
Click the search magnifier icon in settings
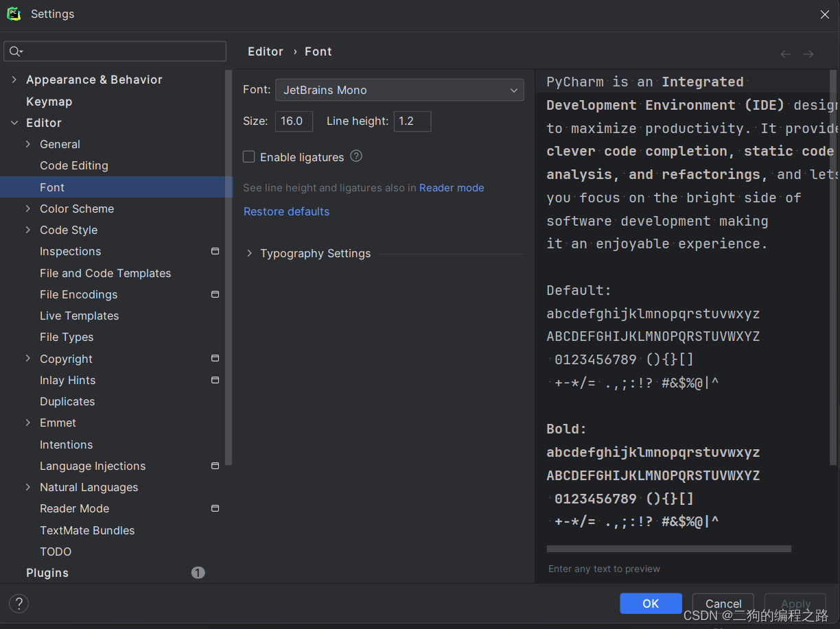coord(15,51)
